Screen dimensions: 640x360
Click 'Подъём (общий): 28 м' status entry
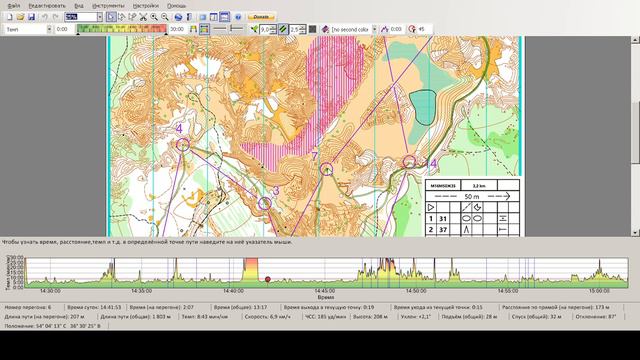tap(469, 316)
